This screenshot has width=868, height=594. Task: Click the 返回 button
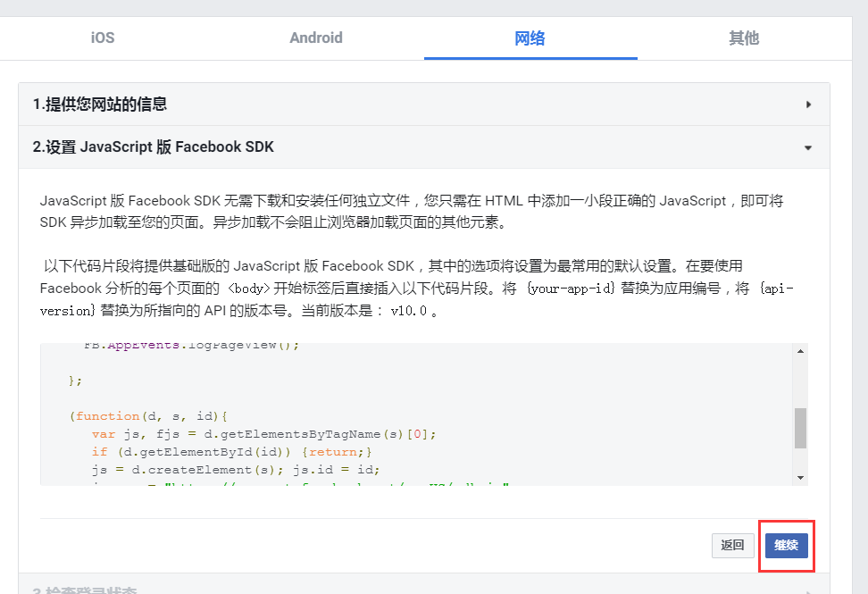point(733,545)
